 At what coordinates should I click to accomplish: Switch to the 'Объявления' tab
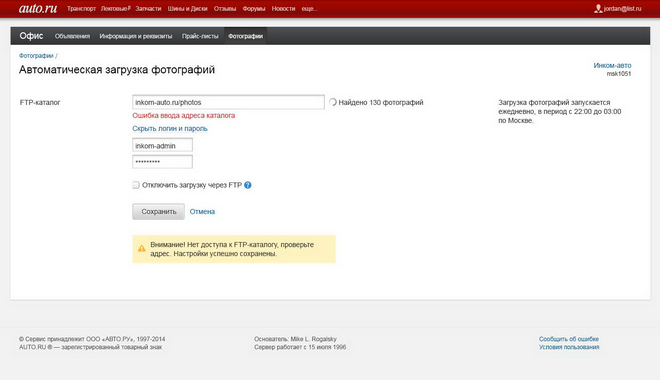[x=72, y=36]
